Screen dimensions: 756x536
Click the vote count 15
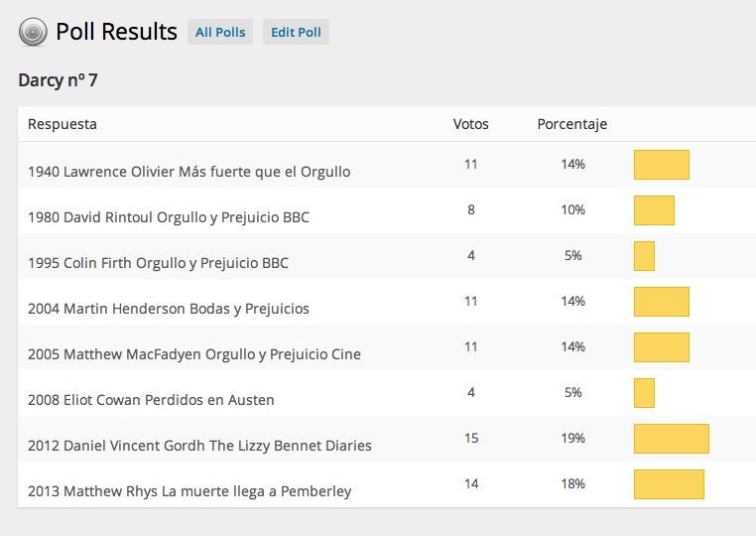(x=470, y=438)
